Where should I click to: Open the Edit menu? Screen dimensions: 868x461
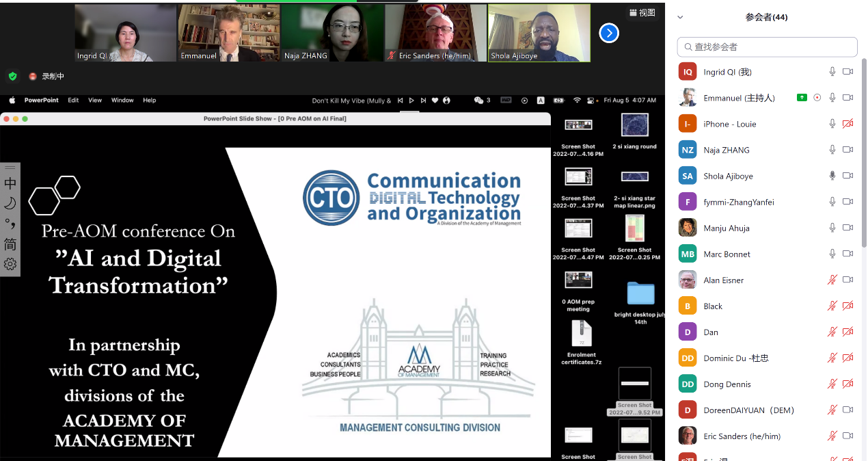point(73,101)
